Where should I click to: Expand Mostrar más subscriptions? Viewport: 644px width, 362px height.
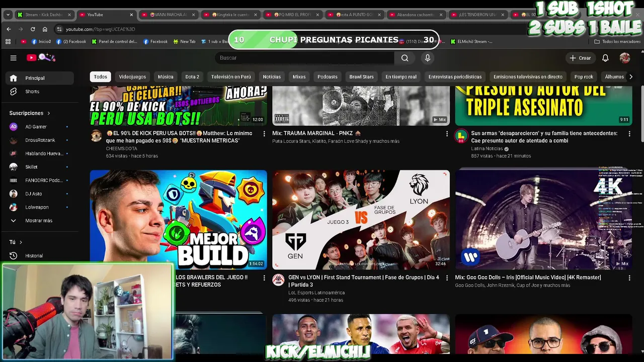tap(40, 220)
